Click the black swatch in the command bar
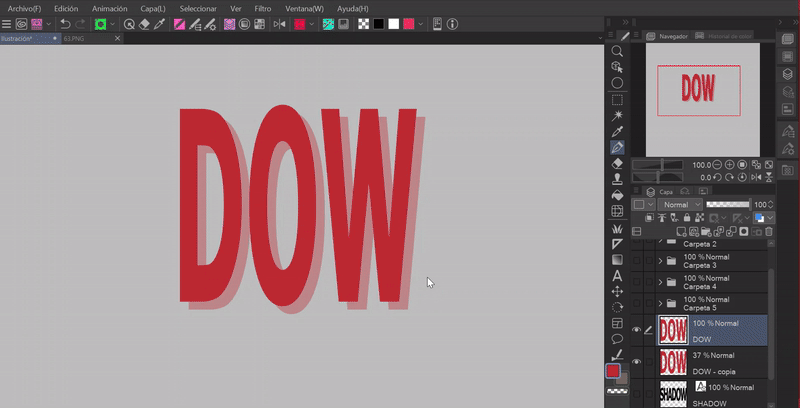 pyautogui.click(x=379, y=24)
